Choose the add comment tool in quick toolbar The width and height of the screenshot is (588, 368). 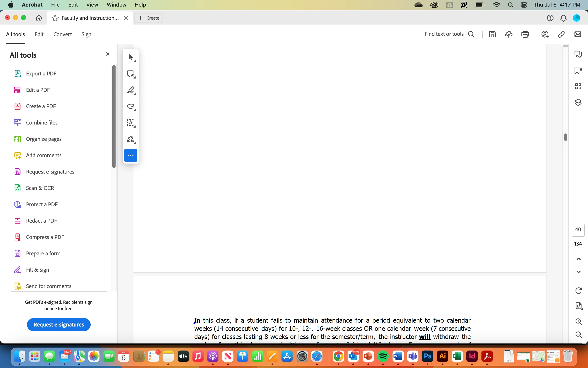point(131,74)
